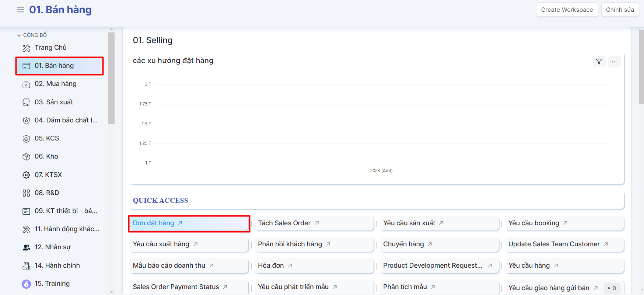644x295 pixels.
Task: Click the Trang Chủ tools icon
Action: [x=26, y=48]
